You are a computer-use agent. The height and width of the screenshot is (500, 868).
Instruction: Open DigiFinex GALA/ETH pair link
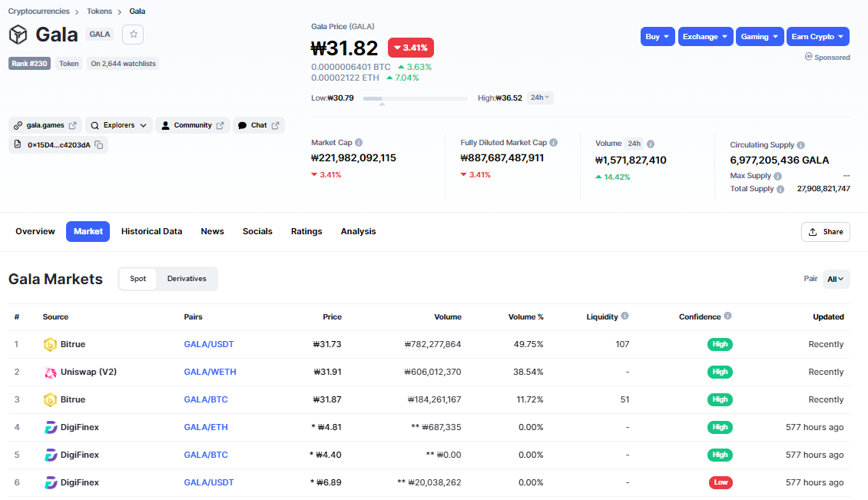pyautogui.click(x=206, y=428)
